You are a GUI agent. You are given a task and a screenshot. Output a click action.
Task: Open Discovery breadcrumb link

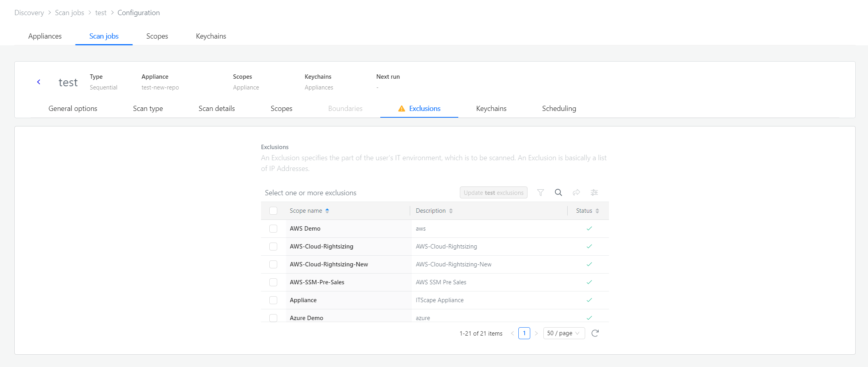point(29,13)
